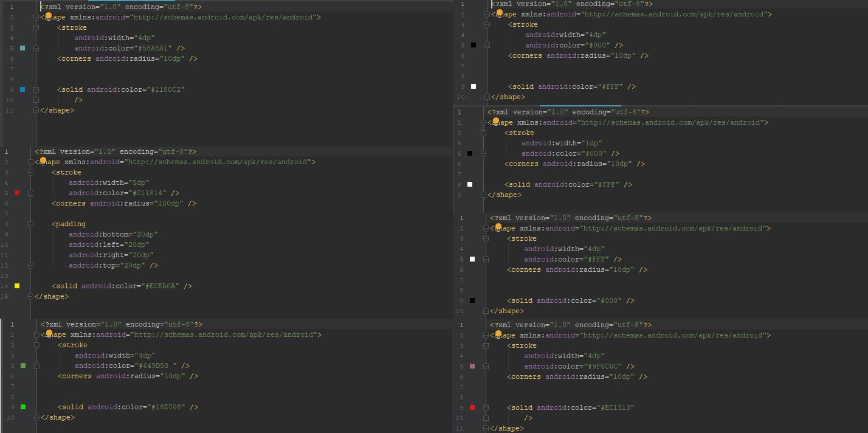This screenshot has width=868, height=433.
Task: Click the <padding tag line
Action: coord(69,224)
